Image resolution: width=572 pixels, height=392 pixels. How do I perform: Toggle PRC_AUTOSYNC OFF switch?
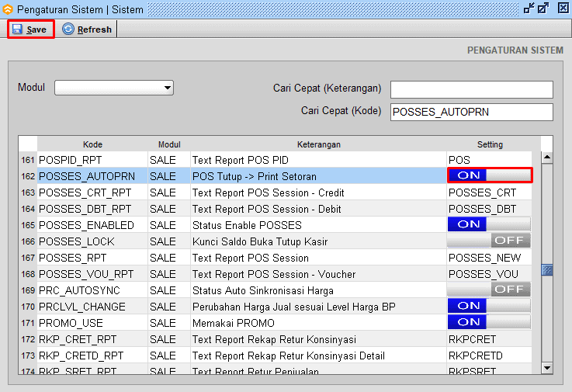[489, 290]
